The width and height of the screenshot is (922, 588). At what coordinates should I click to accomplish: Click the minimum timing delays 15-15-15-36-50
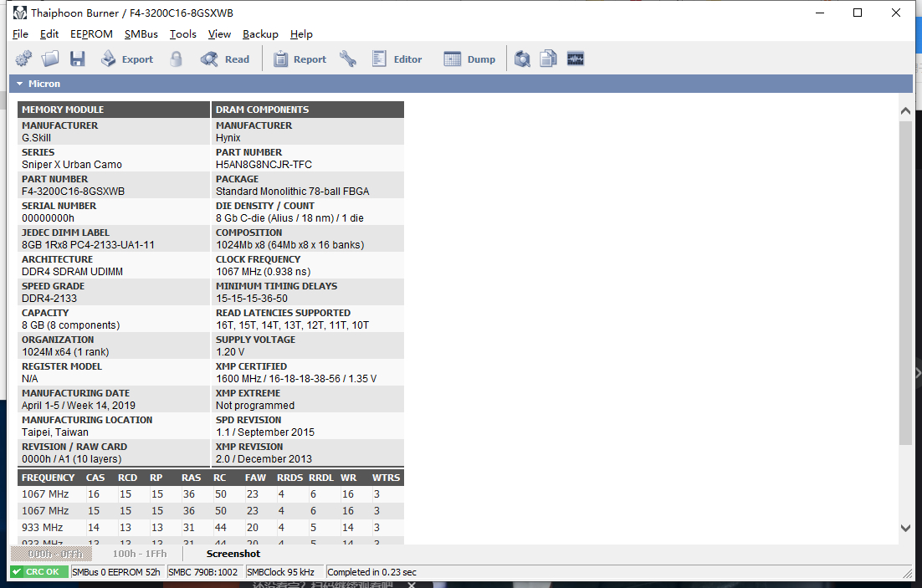252,298
